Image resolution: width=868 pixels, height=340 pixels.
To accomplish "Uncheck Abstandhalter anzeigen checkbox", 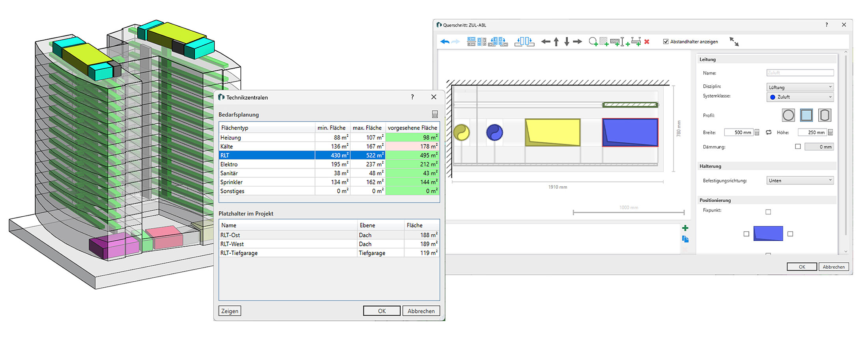I will [x=666, y=42].
